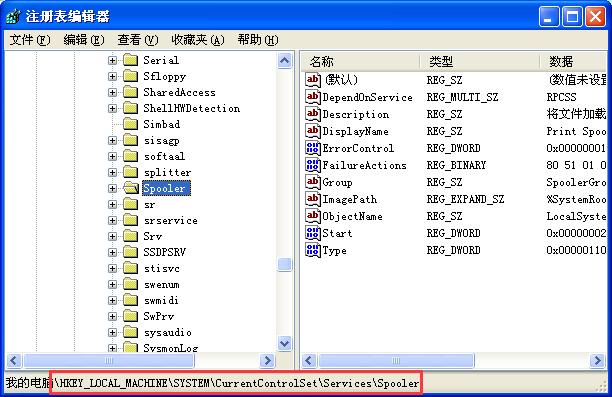Viewport: 612px width, 397px height.
Task: Expand the swenum tree node
Action: pos(112,284)
